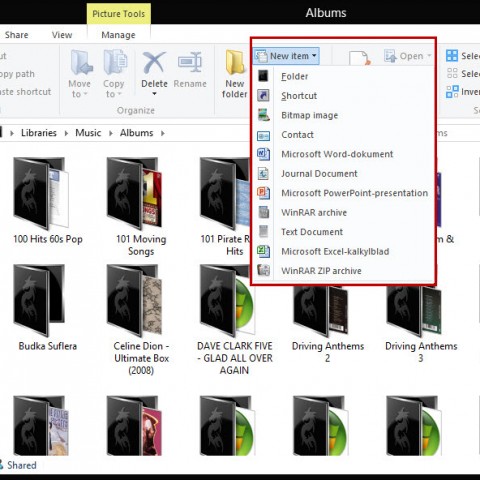Choose Microsoft Word-dokument menu entry

point(343,154)
